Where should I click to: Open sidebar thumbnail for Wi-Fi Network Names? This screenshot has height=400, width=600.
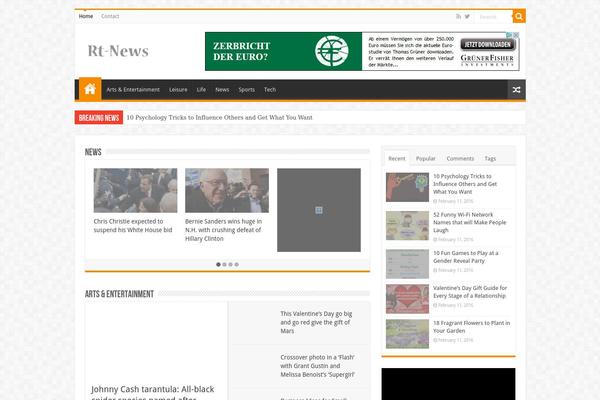(x=407, y=225)
